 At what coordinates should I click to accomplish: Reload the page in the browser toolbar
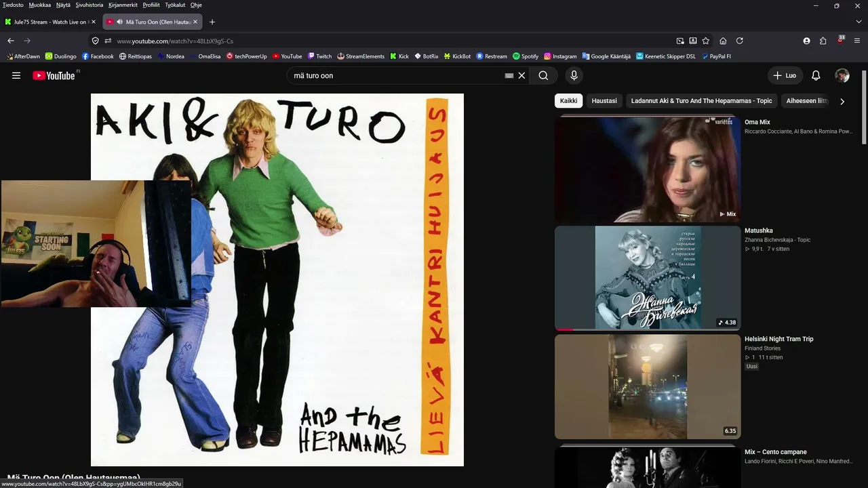[739, 41]
